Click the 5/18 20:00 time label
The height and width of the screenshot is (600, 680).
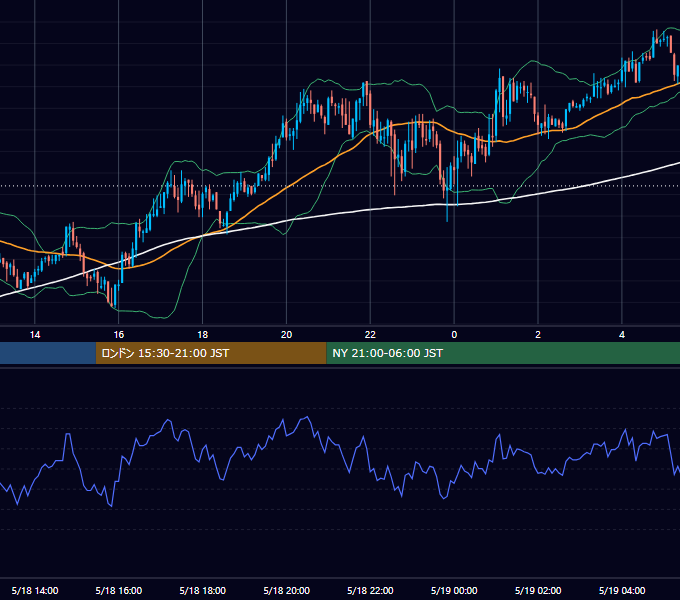click(286, 590)
